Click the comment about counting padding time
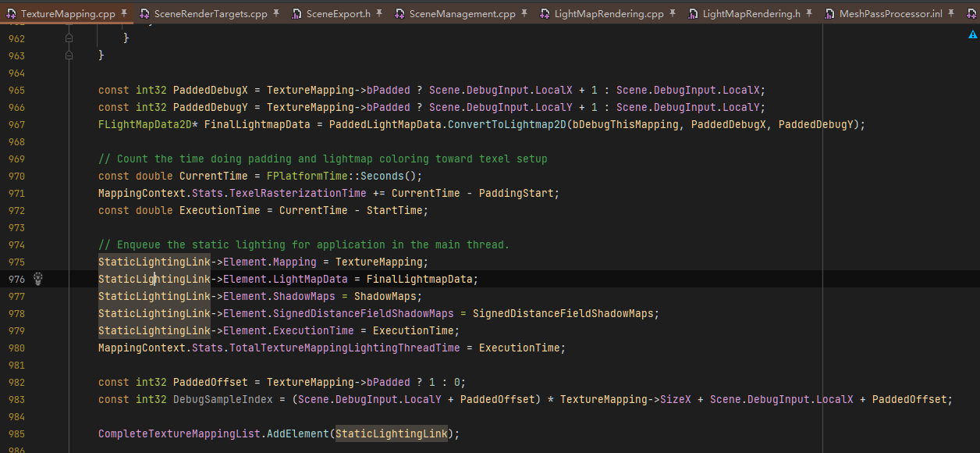Screen dimensions: 980x453 (323, 159)
